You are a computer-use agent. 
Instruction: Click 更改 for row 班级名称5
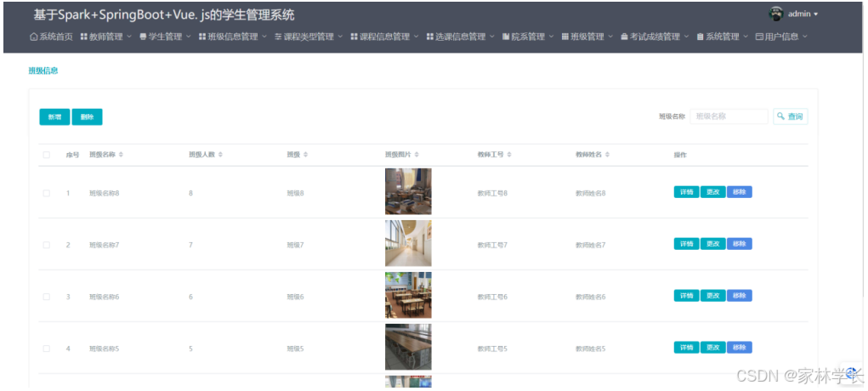point(713,348)
